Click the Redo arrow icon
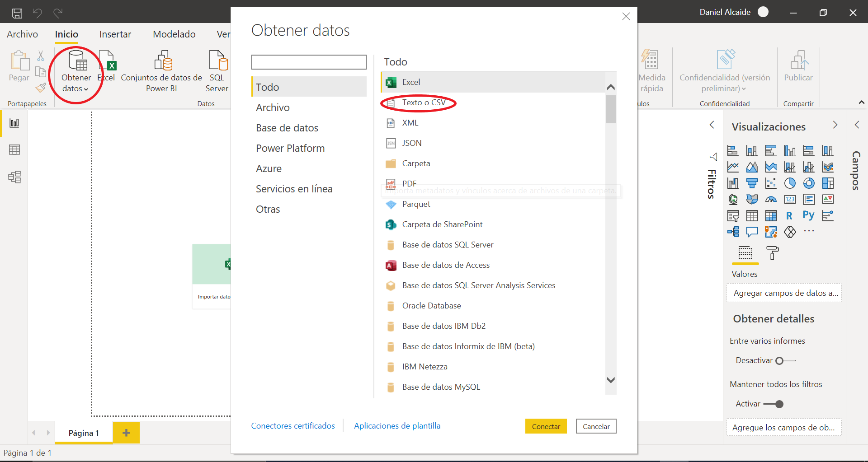Viewport: 868px width, 462px height. [x=58, y=13]
